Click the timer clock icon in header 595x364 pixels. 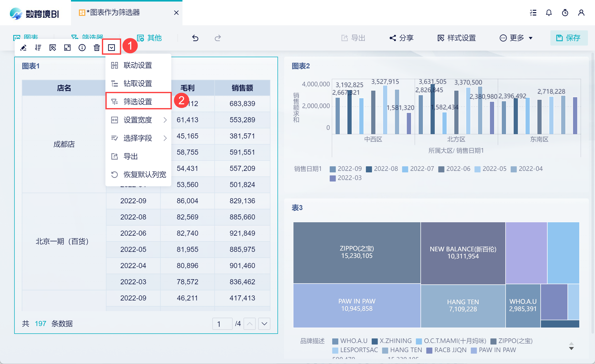(565, 13)
